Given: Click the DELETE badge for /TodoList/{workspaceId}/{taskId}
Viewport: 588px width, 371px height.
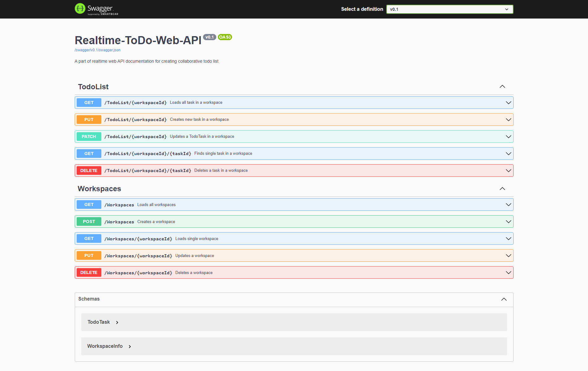Looking at the screenshot, I should pos(89,170).
